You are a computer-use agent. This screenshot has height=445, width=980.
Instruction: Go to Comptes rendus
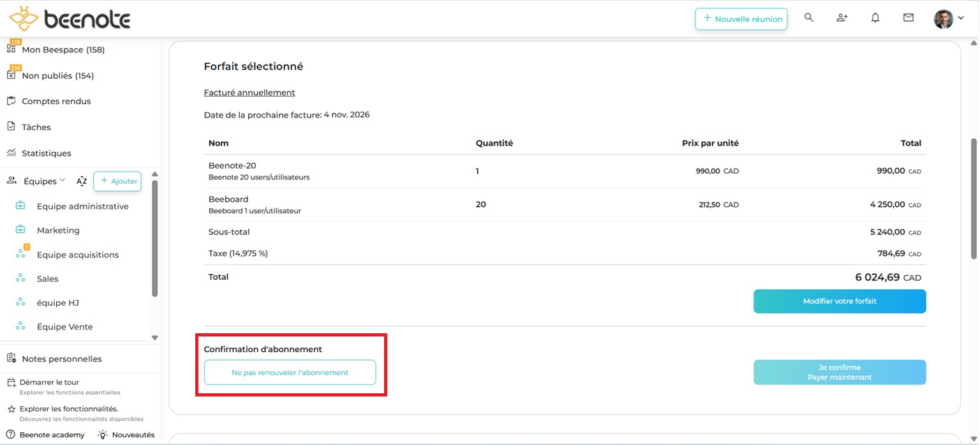point(56,102)
